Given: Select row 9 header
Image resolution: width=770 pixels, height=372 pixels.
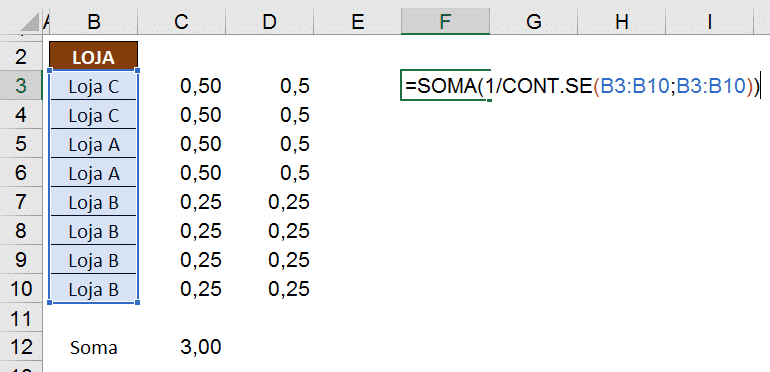Looking at the screenshot, I should [x=21, y=260].
